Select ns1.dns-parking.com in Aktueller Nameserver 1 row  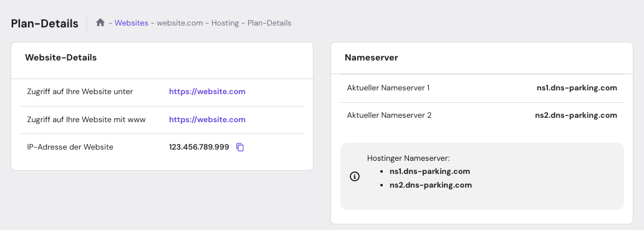[577, 88]
